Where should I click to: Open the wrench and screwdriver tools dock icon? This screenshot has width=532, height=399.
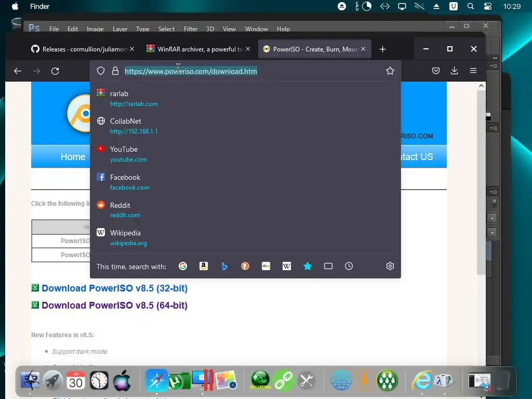click(307, 380)
